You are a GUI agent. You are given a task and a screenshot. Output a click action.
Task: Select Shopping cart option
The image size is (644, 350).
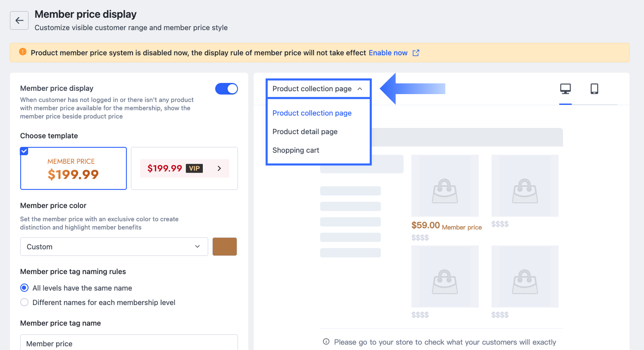(x=296, y=150)
